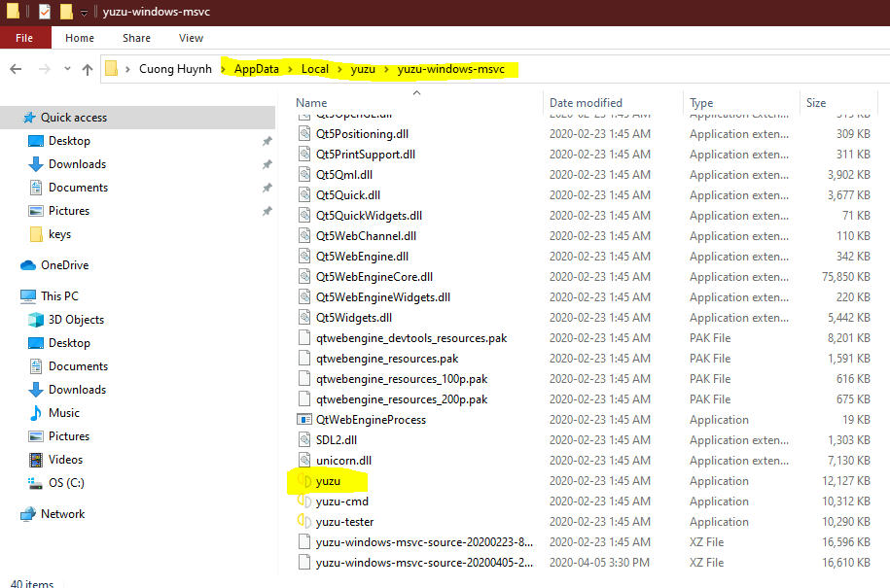Viewport: 890px width, 588px height.
Task: Sort files by the Type column
Action: pos(701,103)
